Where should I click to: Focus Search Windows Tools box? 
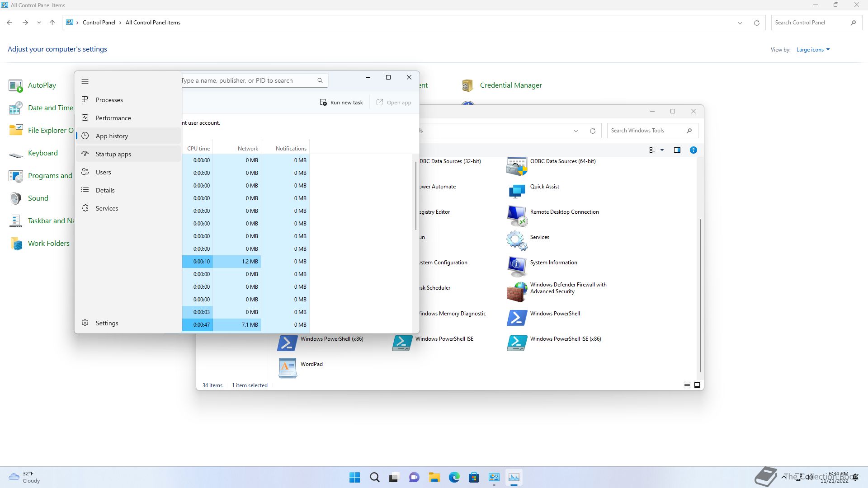[647, 131]
